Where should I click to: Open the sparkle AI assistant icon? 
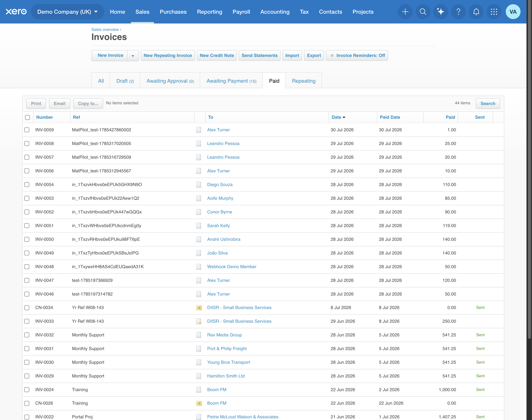pyautogui.click(x=440, y=11)
